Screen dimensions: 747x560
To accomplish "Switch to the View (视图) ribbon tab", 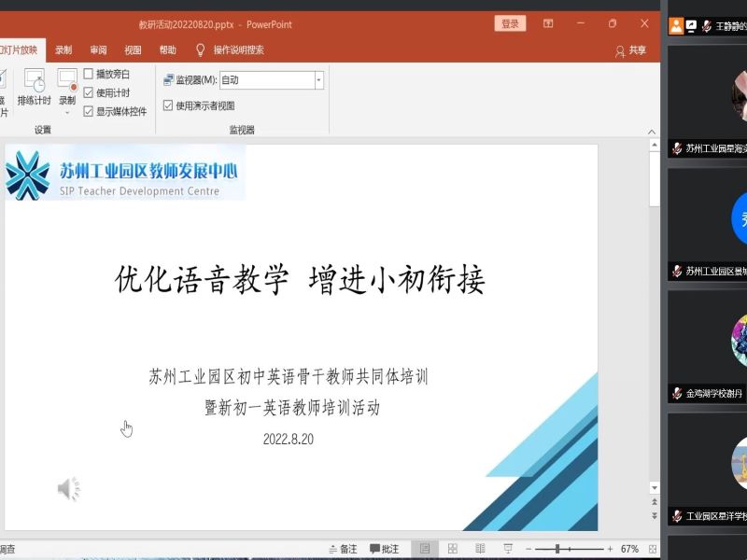I will click(x=133, y=50).
